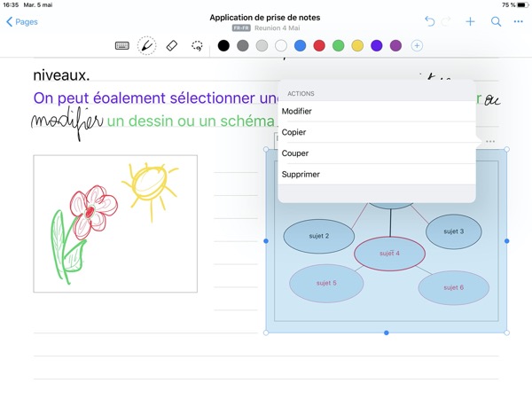The image size is (532, 399).
Task: Go back to Pages list
Action: coord(22,21)
